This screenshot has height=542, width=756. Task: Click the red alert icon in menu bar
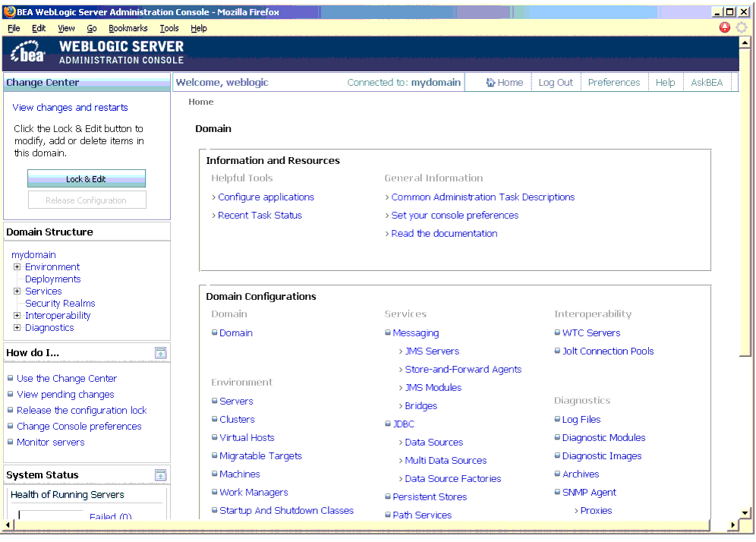pos(725,27)
